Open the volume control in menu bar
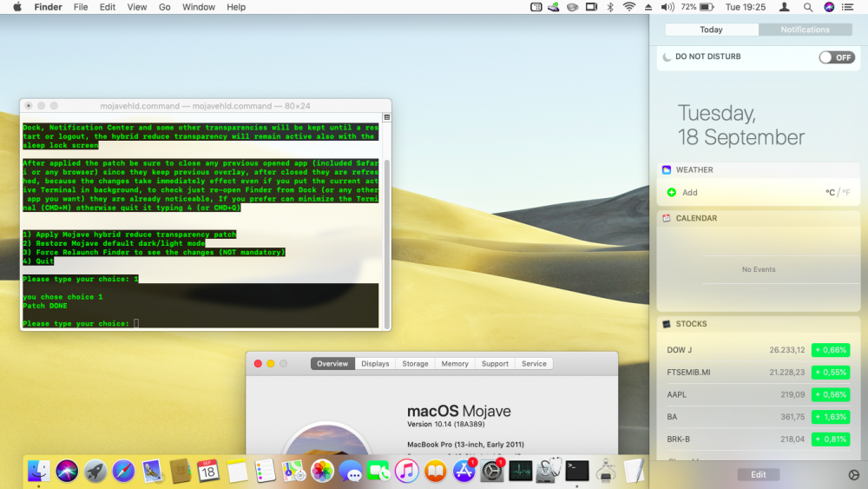This screenshot has height=489, width=868. (x=667, y=7)
